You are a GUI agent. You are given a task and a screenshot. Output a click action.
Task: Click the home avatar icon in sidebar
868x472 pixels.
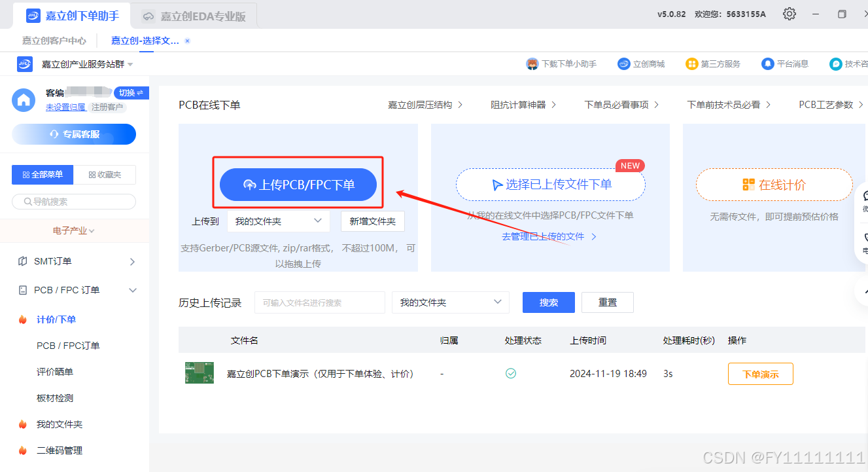coord(24,100)
